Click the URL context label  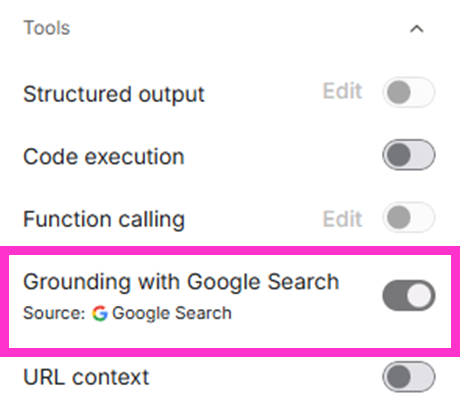click(x=86, y=377)
